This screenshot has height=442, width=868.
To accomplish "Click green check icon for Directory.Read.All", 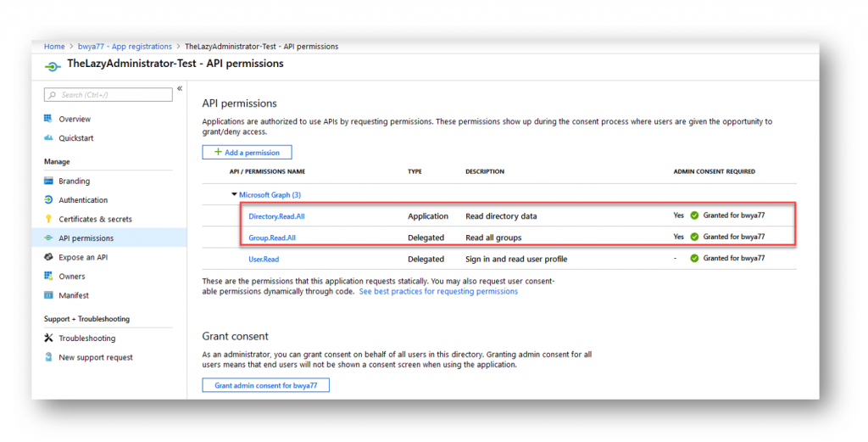I will tap(694, 215).
